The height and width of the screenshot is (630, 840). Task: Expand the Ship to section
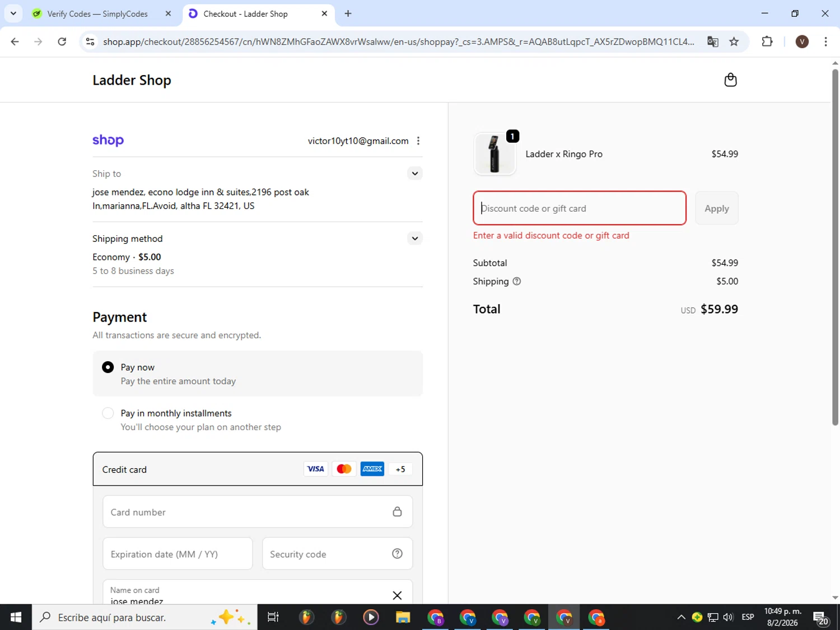coord(414,174)
